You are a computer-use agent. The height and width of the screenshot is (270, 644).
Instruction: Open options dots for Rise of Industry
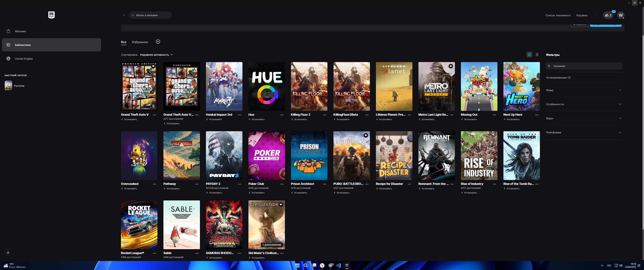(x=494, y=184)
